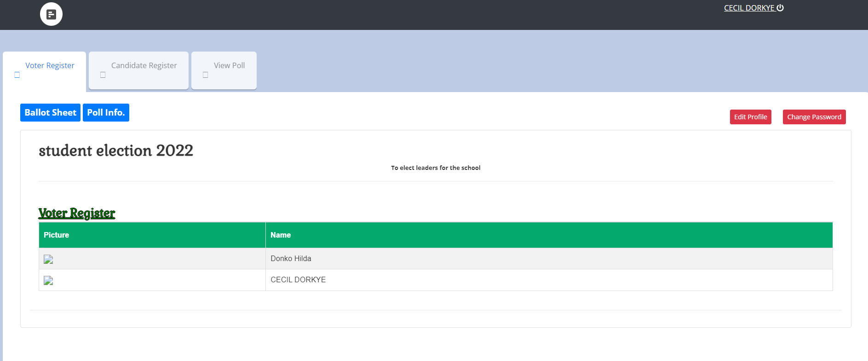Image resolution: width=868 pixels, height=361 pixels.
Task: Open the Voter Register tab
Action: (50, 65)
